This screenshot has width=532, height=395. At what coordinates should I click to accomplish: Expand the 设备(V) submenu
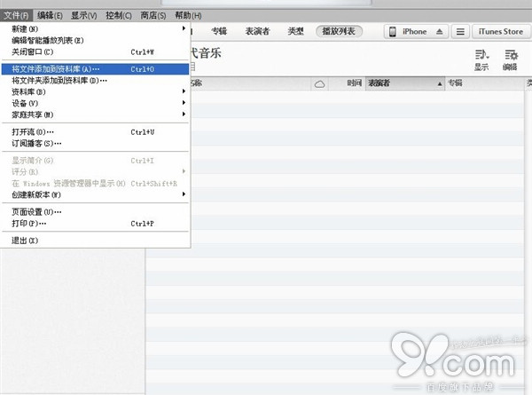click(95, 103)
